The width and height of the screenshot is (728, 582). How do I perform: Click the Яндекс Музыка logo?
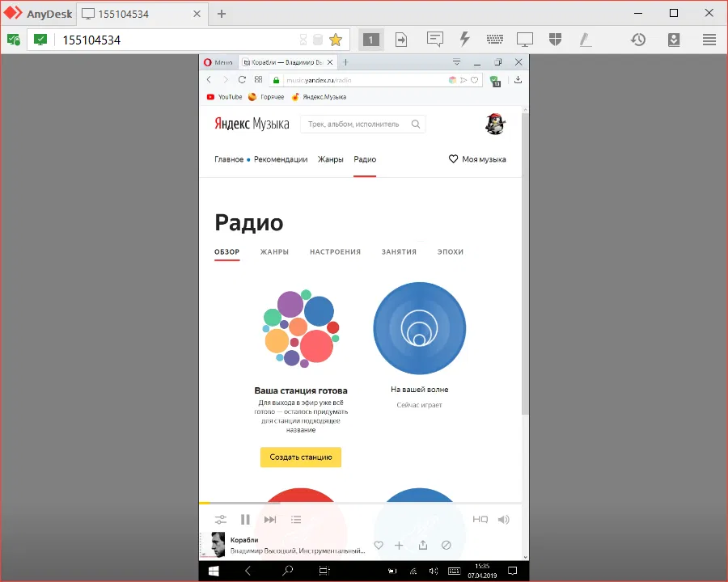(252, 124)
